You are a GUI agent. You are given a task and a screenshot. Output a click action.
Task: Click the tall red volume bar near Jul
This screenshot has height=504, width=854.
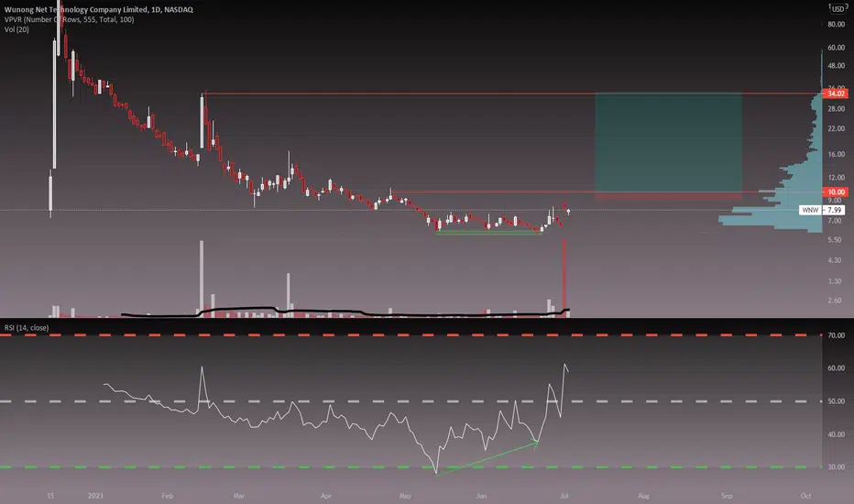pos(564,278)
